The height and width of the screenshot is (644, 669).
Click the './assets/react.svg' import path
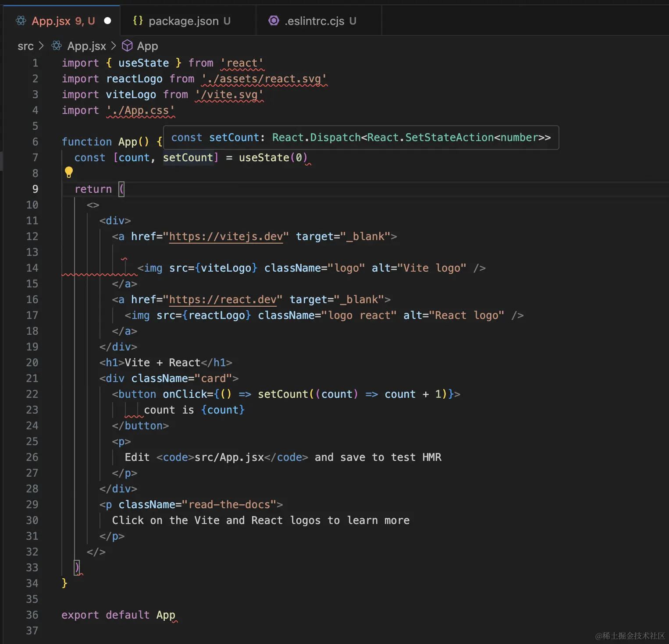tap(264, 79)
